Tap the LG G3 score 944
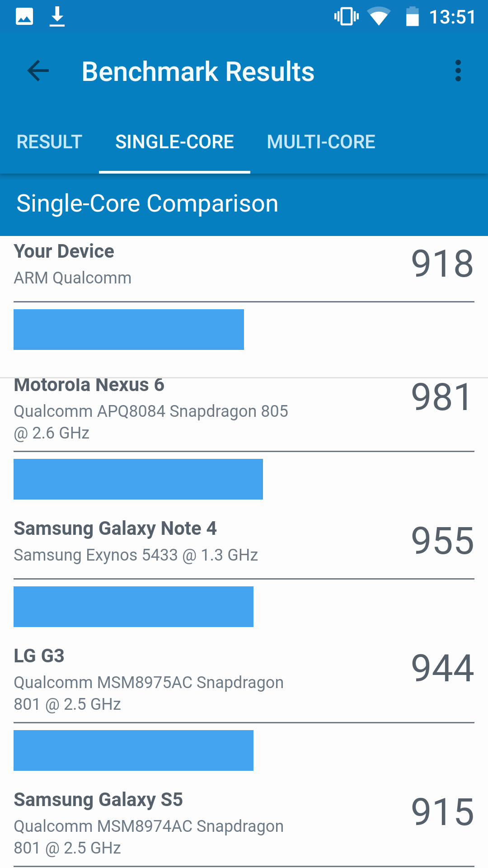This screenshot has height=868, width=488. pos(442,668)
